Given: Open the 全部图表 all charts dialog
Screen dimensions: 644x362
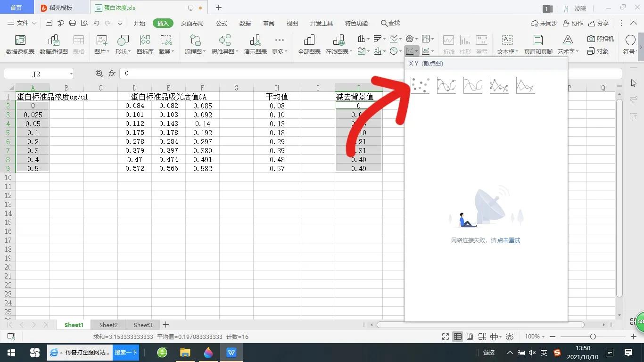Looking at the screenshot, I should 309,45.
